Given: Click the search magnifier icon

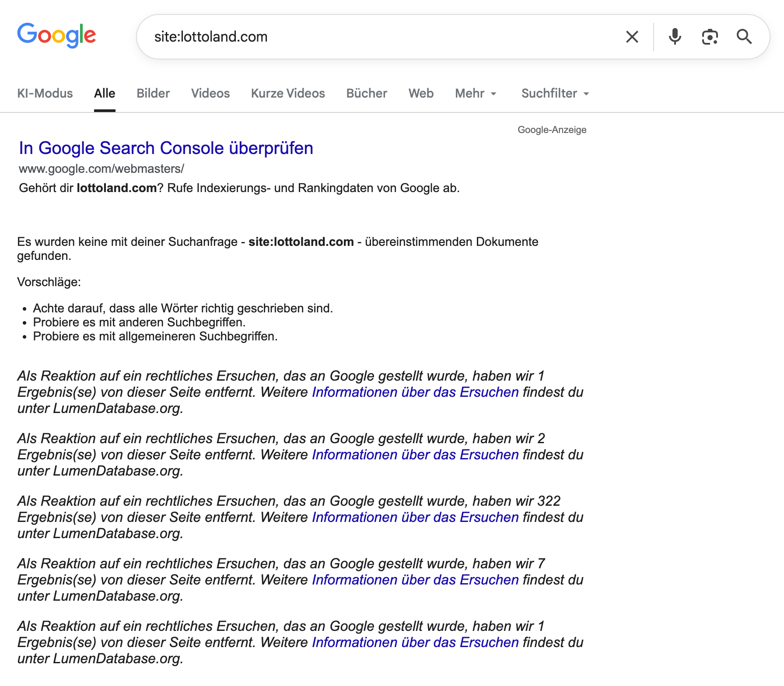Looking at the screenshot, I should tap(745, 37).
